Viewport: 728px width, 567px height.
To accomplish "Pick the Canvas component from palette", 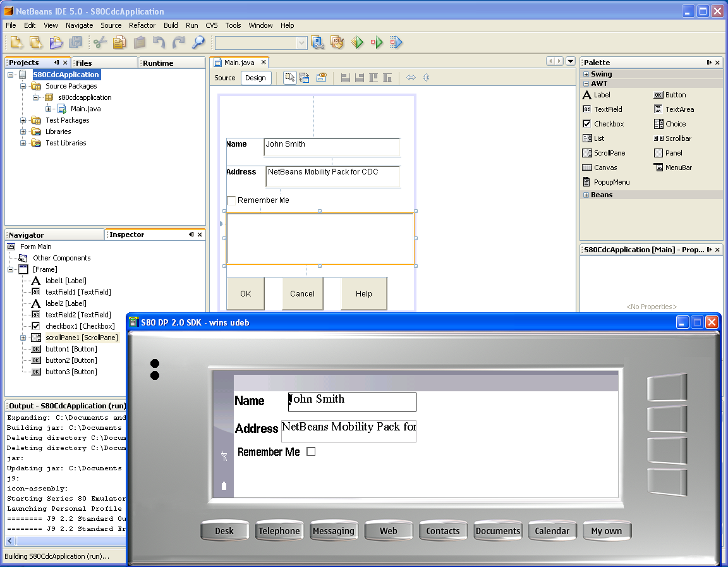I will coord(599,168).
